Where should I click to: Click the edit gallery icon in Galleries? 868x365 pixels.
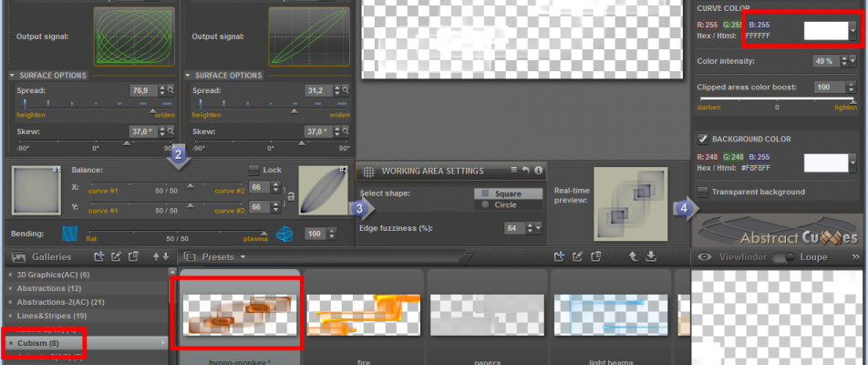click(116, 257)
